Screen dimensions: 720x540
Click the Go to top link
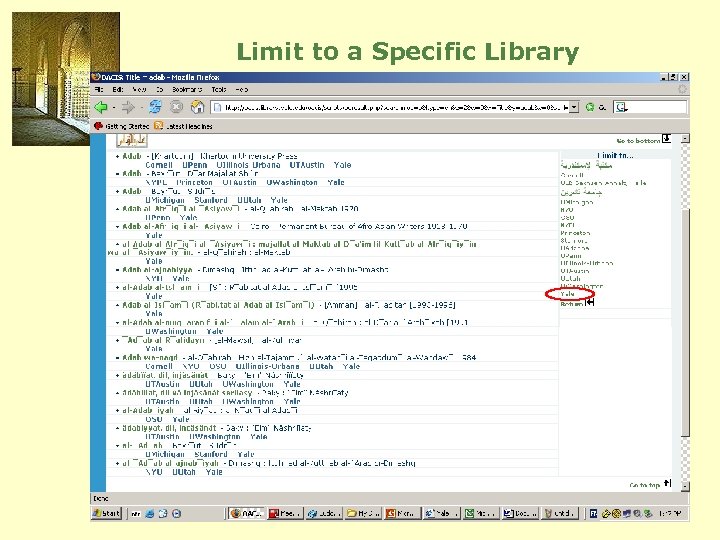pyautogui.click(x=645, y=485)
